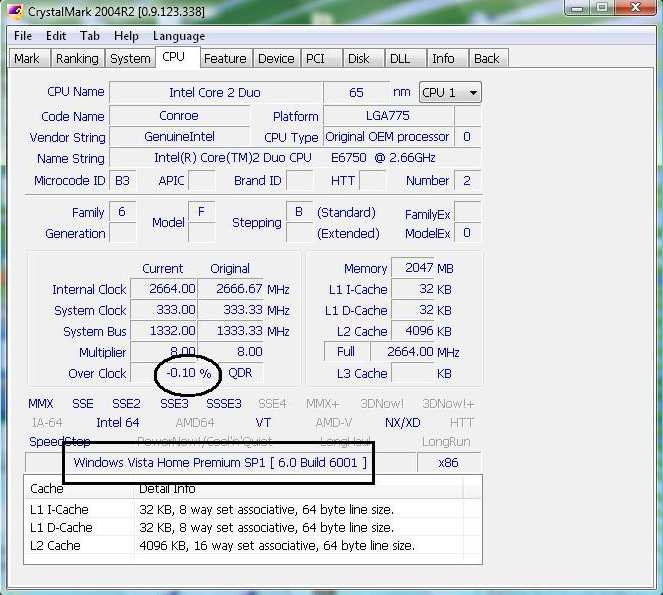This screenshot has height=595, width=663.
Task: Select the L1 I-Cache row in list
Action: coord(253,510)
